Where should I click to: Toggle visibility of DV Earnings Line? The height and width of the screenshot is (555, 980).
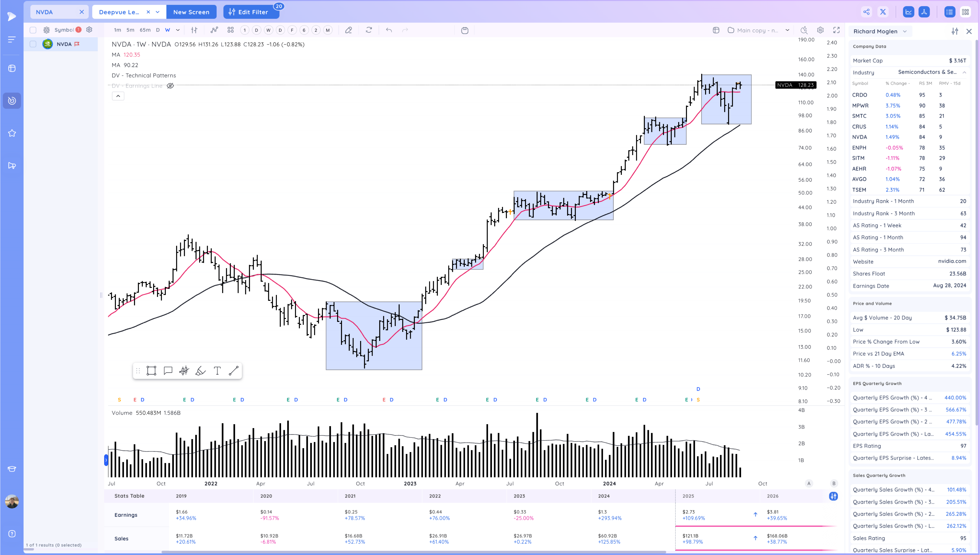pyautogui.click(x=170, y=86)
